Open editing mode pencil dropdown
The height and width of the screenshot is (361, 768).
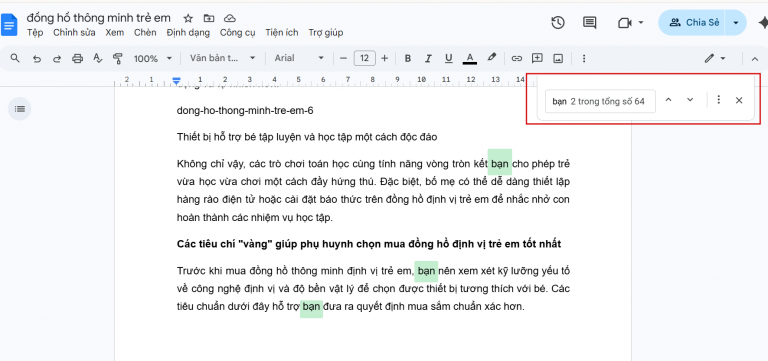coord(715,59)
